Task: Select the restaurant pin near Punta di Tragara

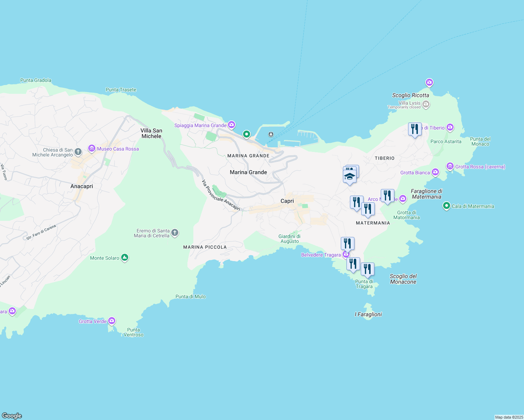Action: tap(367, 269)
